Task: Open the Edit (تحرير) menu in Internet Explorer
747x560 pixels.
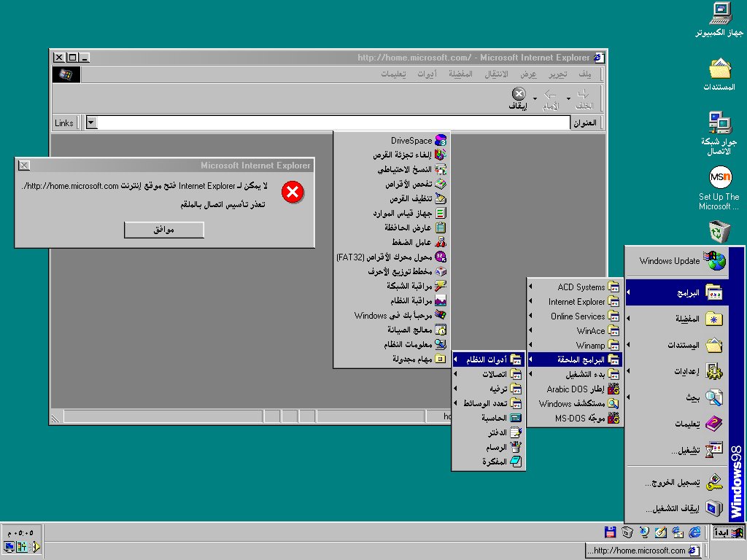Action: coord(558,74)
